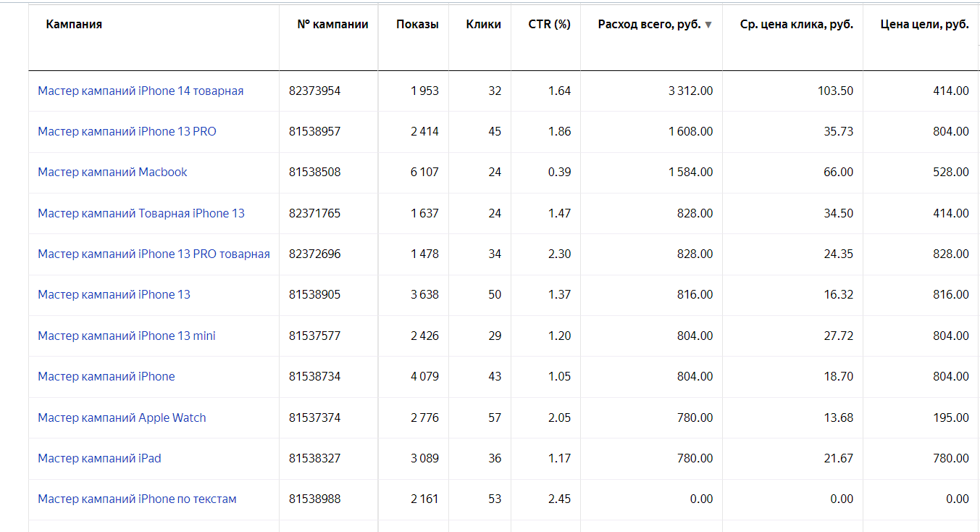Select campaign number 82373954
This screenshot has height=532, width=980.
314,91
